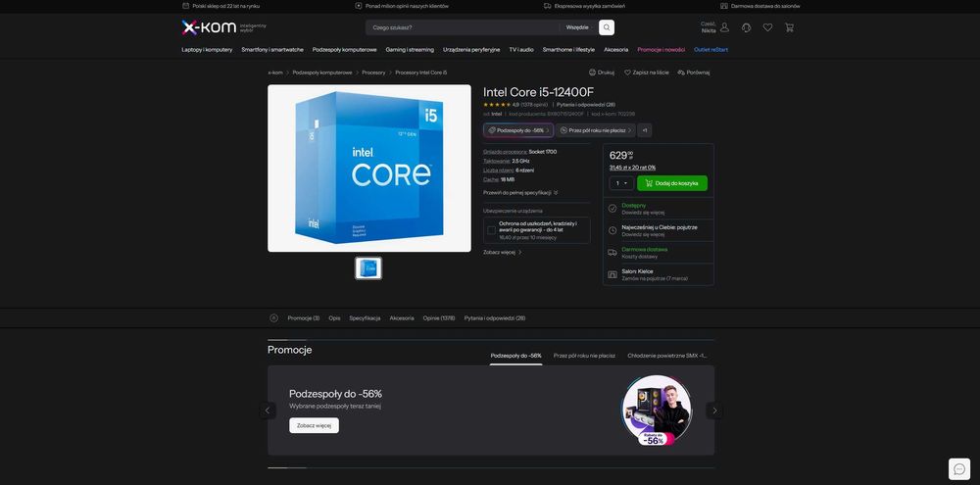This screenshot has height=485, width=980.
Task: Open Gaming i streaming menu
Action: tap(410, 49)
